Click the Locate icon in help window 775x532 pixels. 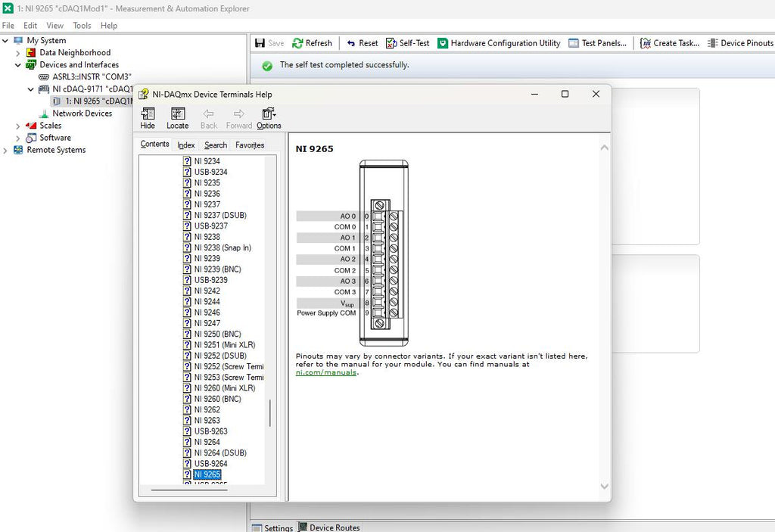click(x=177, y=118)
